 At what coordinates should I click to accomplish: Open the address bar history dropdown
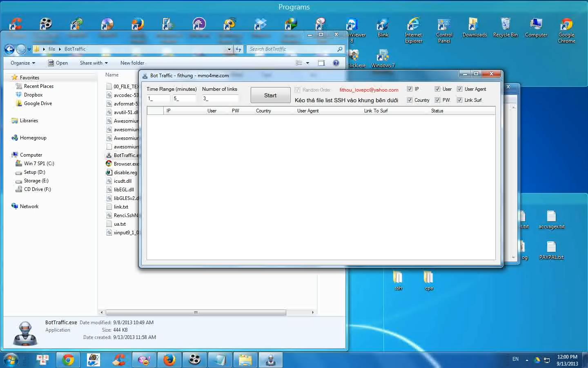(229, 49)
